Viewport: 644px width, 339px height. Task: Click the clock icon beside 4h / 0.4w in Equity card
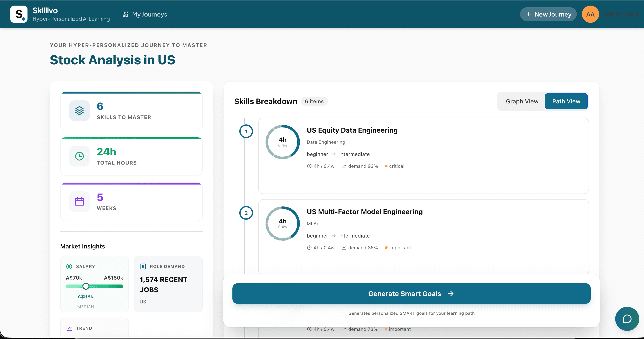[x=309, y=166]
